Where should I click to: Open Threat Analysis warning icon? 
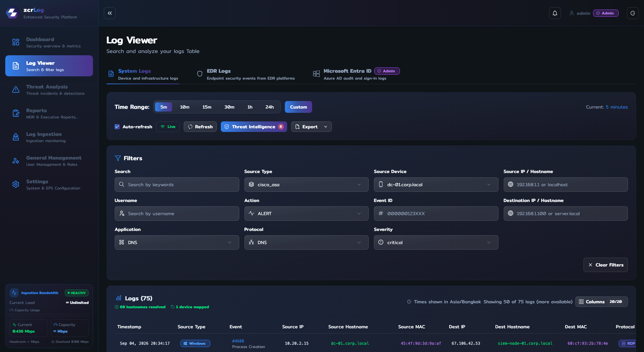[x=16, y=89]
